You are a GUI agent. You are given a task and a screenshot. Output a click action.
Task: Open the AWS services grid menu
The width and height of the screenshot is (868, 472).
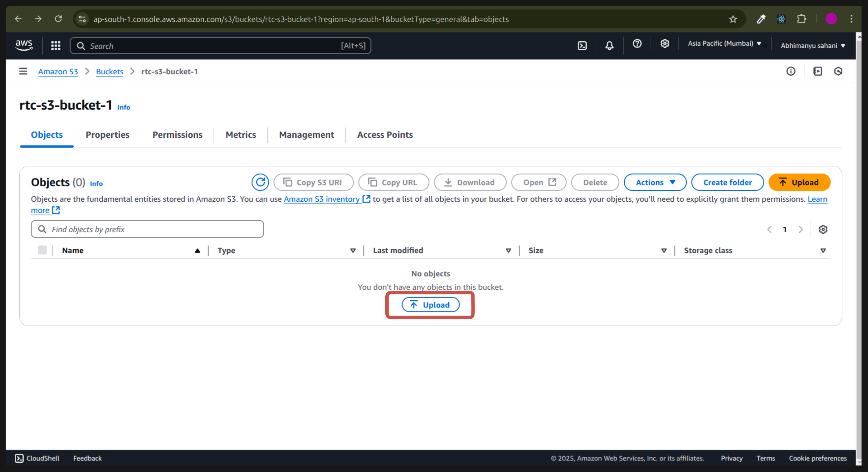pyautogui.click(x=56, y=46)
